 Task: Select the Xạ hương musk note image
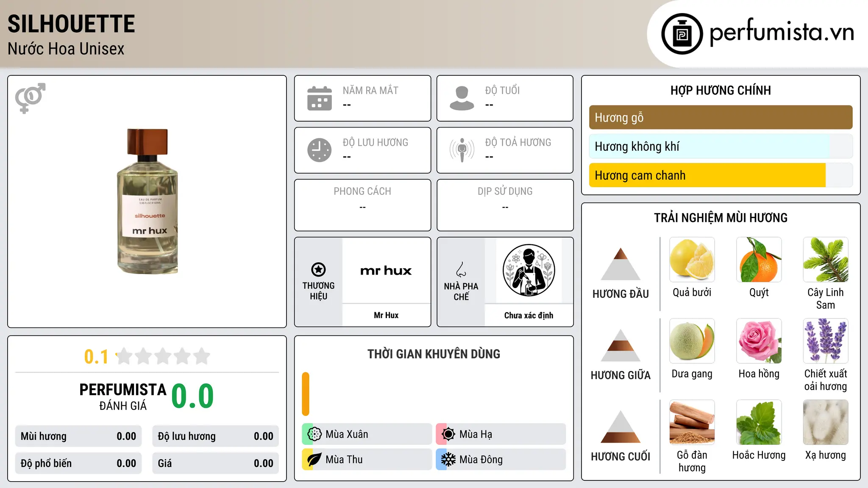point(826,422)
